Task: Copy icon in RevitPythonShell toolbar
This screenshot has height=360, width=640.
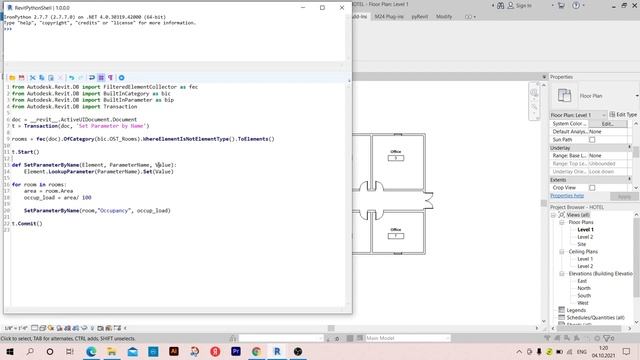Action: [42, 78]
